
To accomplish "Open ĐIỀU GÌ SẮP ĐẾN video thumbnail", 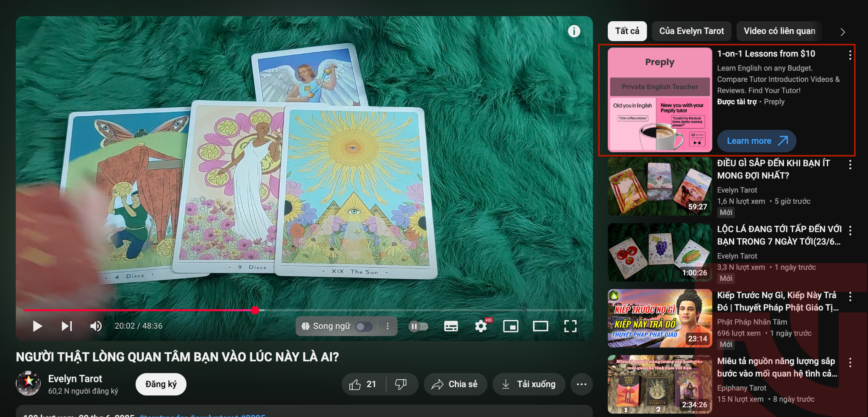I will 660,187.
